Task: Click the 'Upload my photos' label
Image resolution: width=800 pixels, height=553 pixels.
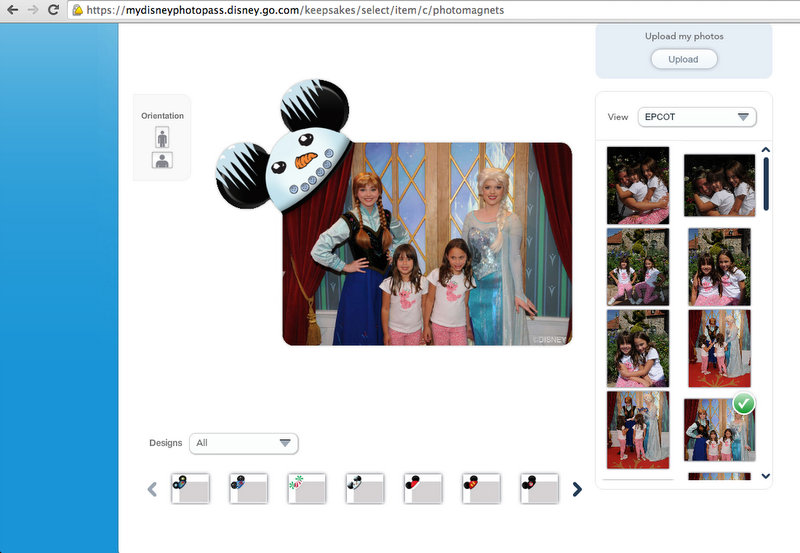Action: (684, 36)
